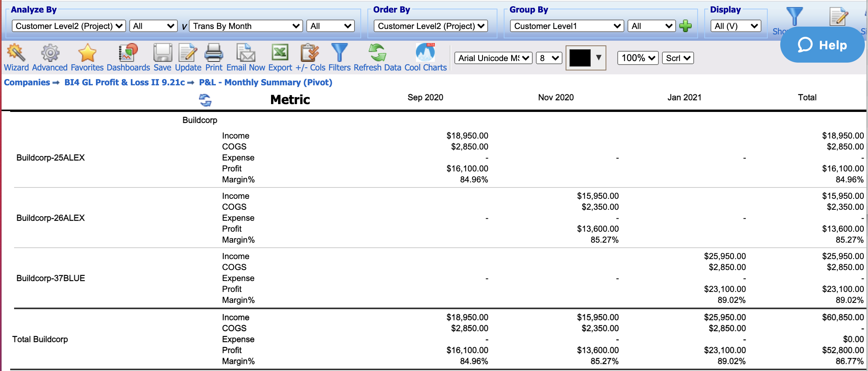Open the Arial Unicode MS font dropdown
The height and width of the screenshot is (371, 868).
pyautogui.click(x=493, y=58)
